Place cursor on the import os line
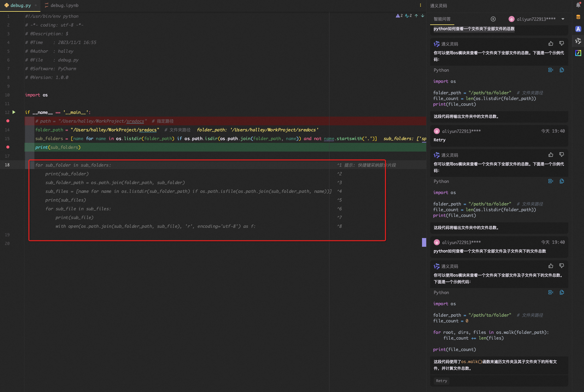This screenshot has height=392, width=584. [36, 95]
